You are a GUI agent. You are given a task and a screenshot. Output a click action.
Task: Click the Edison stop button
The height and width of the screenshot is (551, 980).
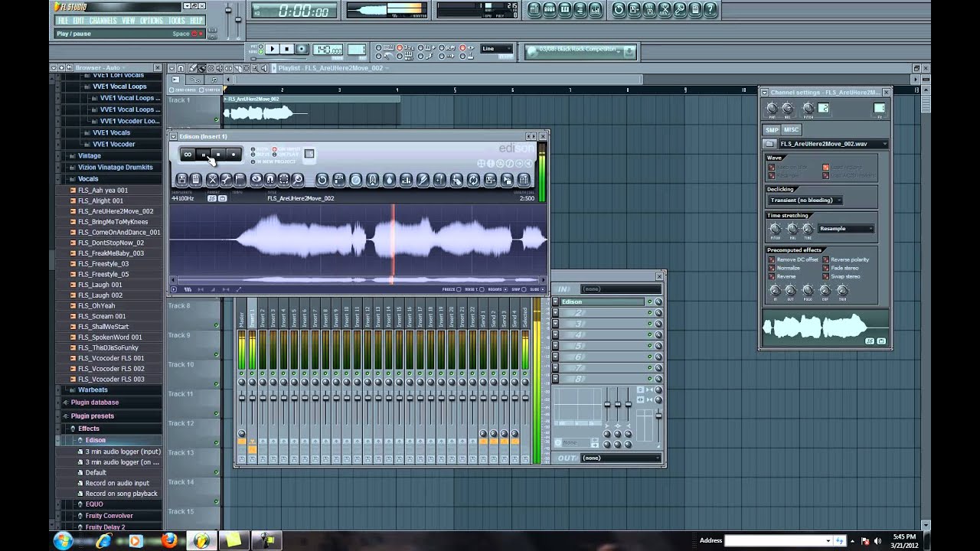pyautogui.click(x=218, y=155)
